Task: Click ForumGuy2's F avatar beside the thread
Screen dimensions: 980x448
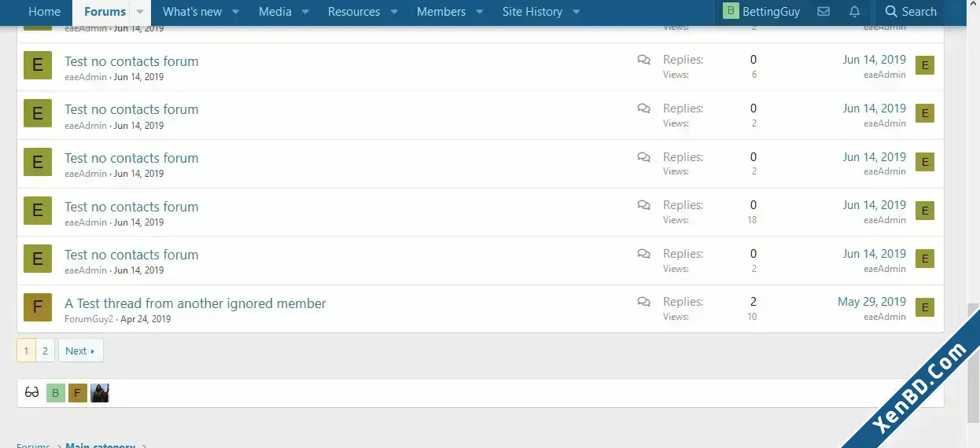Action: (x=38, y=307)
